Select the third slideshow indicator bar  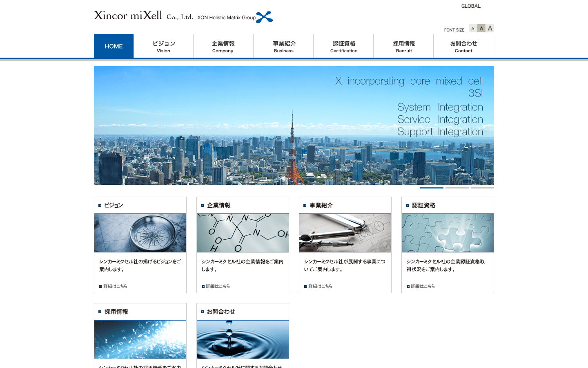(482, 188)
